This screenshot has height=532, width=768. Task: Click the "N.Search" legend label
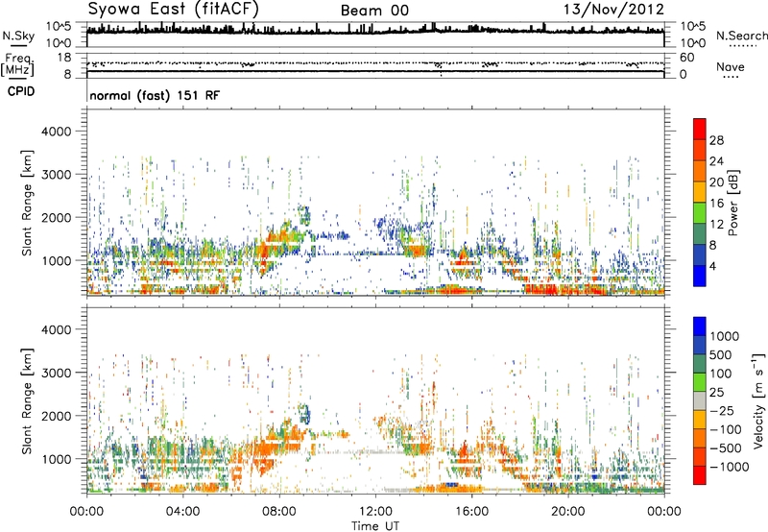click(x=741, y=36)
